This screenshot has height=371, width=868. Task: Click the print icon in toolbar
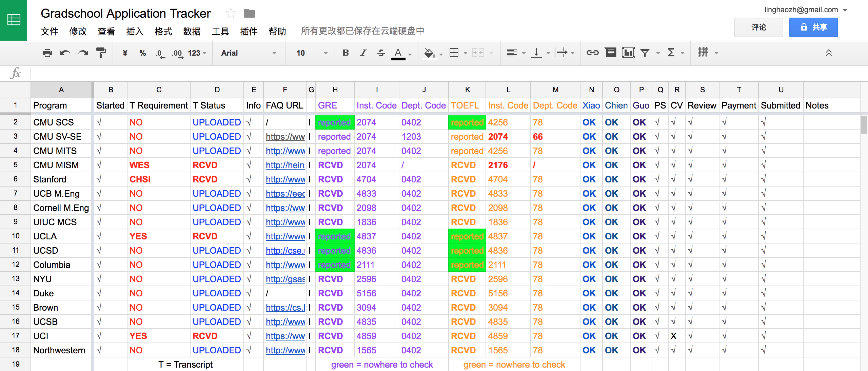pyautogui.click(x=47, y=53)
